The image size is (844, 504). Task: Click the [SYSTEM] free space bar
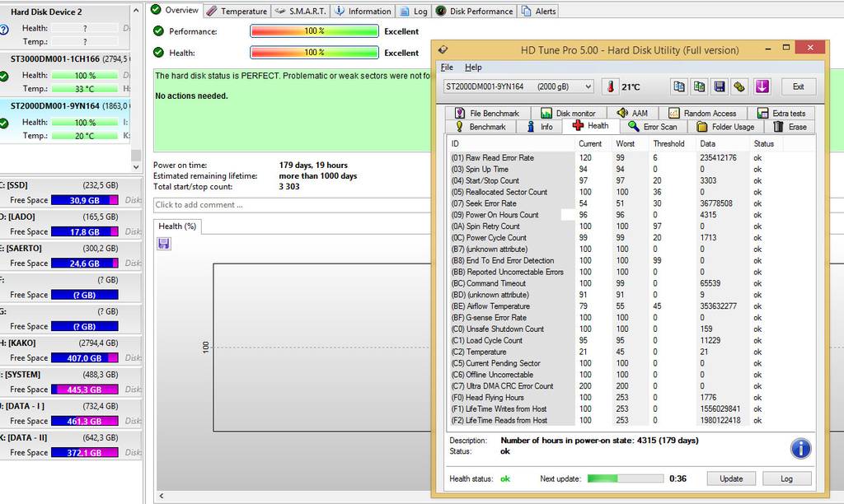[85, 390]
